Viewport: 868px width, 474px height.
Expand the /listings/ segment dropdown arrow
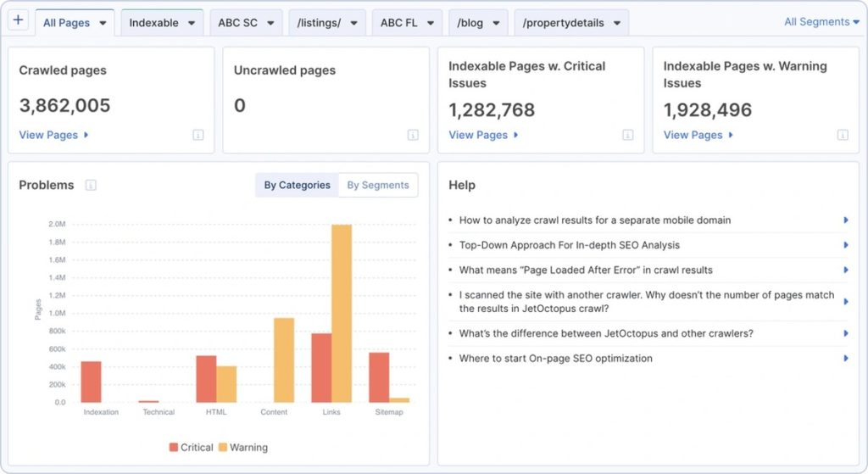353,24
